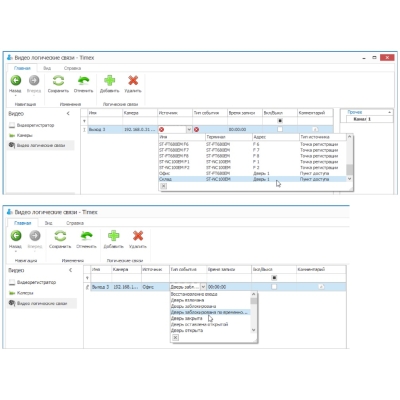
Task: Click the green plus Add icon in the bottom window
Action: [113, 236]
